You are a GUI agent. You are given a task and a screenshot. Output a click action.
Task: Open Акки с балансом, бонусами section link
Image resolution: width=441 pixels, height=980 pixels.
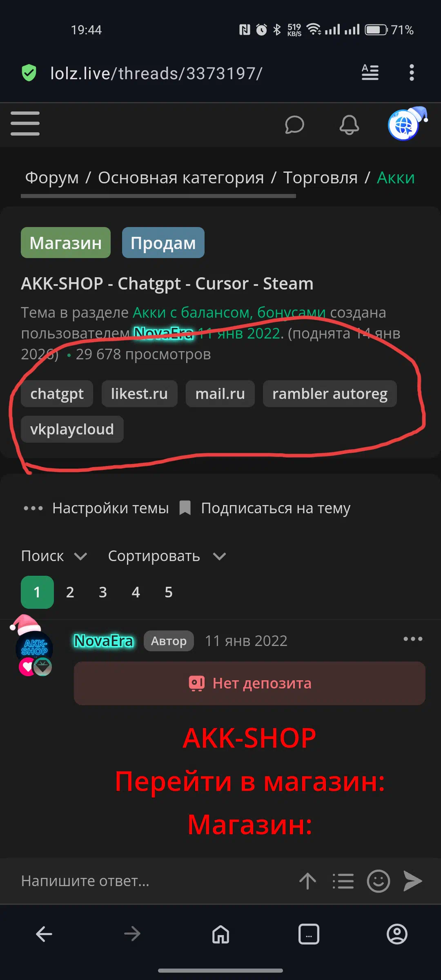coord(229,312)
